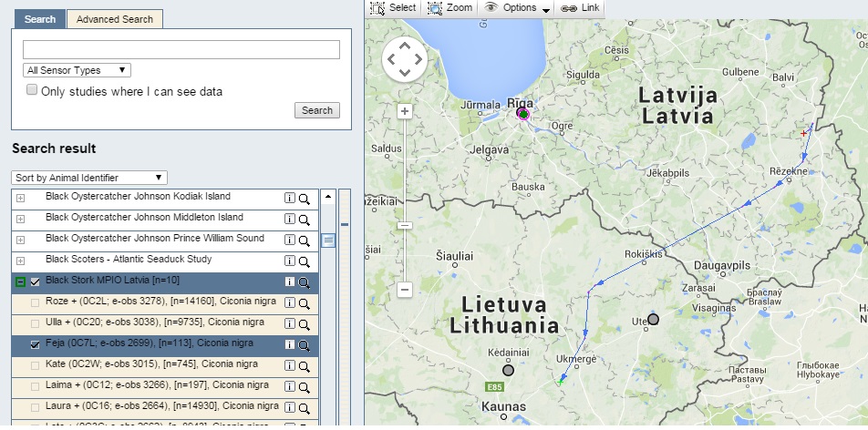Click info icon for Black Stork MPIO Latvia

pos(291,282)
